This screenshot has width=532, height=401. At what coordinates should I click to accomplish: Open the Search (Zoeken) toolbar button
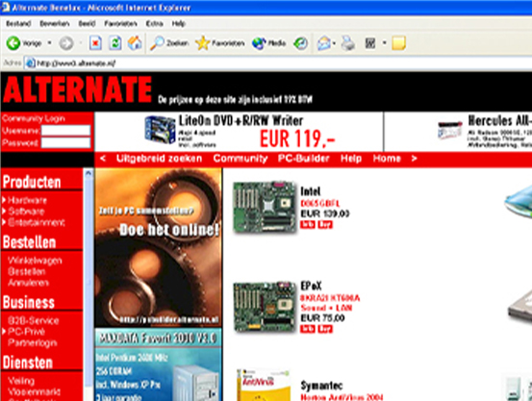pyautogui.click(x=169, y=43)
